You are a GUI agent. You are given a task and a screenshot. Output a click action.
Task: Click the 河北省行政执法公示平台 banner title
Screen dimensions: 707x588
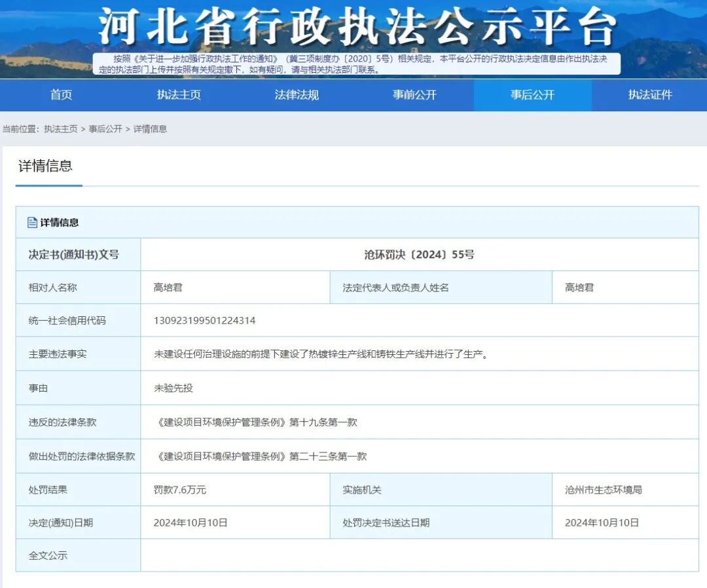(357, 27)
